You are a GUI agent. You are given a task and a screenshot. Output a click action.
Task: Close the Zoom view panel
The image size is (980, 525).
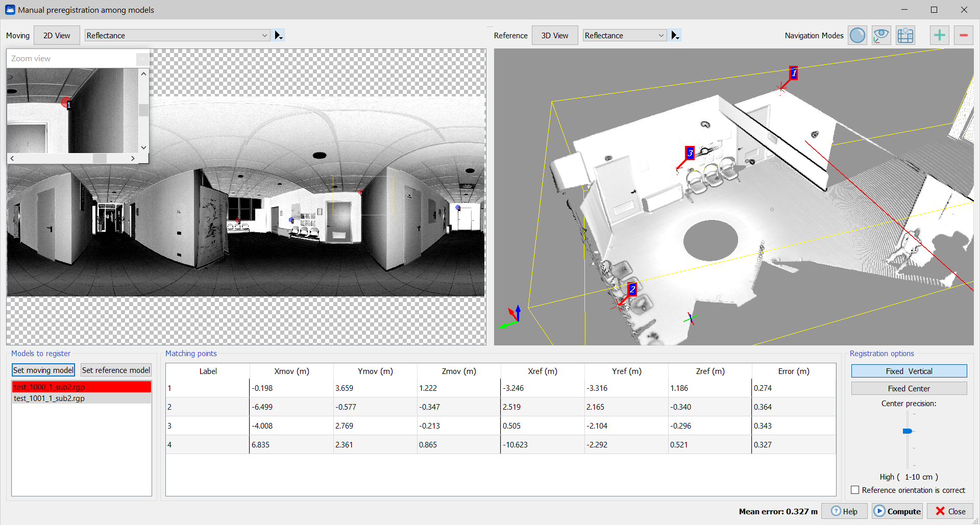coord(142,59)
